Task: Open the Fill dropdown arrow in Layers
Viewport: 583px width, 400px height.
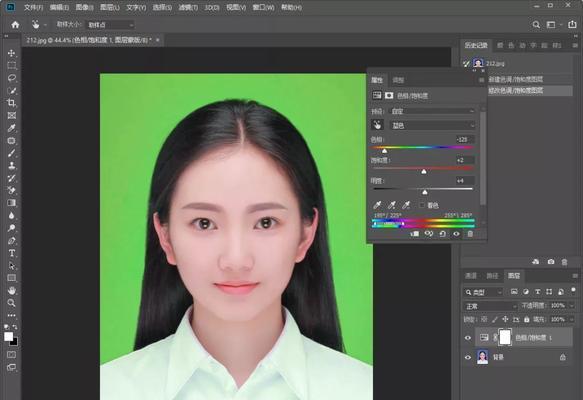Action: [571, 319]
